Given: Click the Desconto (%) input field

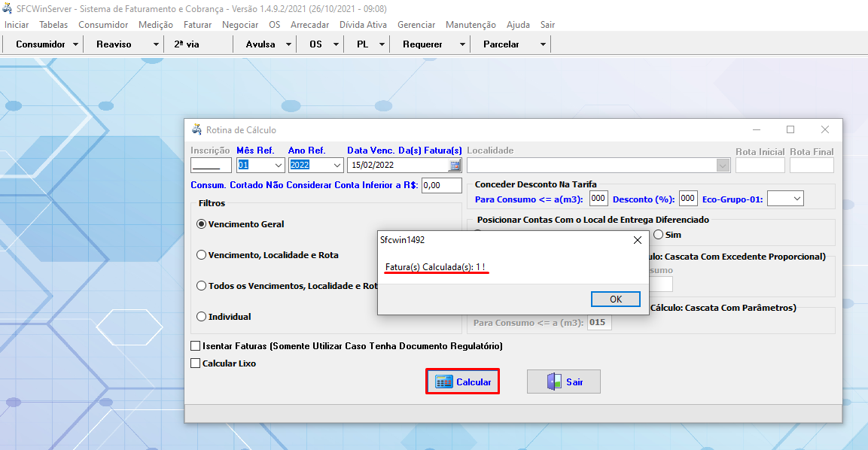Looking at the screenshot, I should 687,199.
